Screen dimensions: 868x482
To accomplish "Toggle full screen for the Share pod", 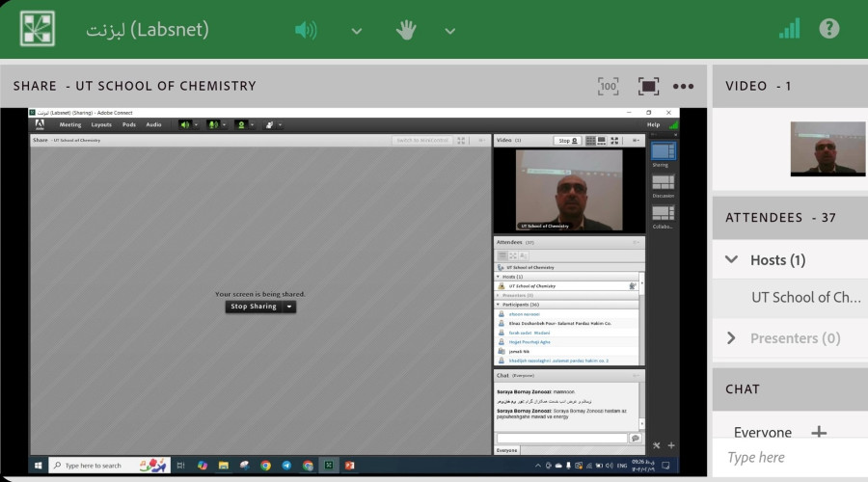I will pyautogui.click(x=648, y=86).
